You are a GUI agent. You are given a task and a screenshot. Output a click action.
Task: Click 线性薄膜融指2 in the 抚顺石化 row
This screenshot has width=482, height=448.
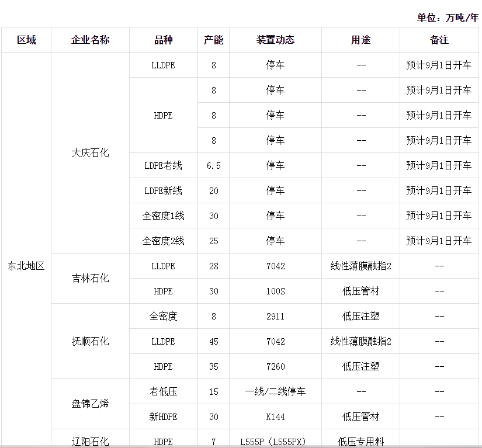[361, 341]
